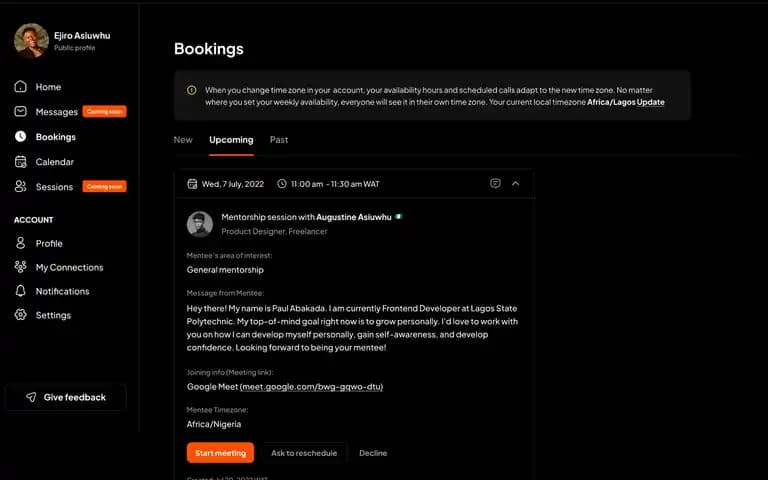Open Ejiro Asiuwhu profile avatar
The height and width of the screenshot is (480, 768).
pyautogui.click(x=31, y=41)
